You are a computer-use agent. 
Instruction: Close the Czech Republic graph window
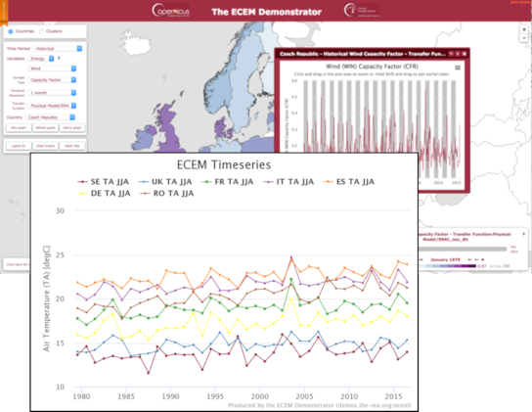(465, 54)
